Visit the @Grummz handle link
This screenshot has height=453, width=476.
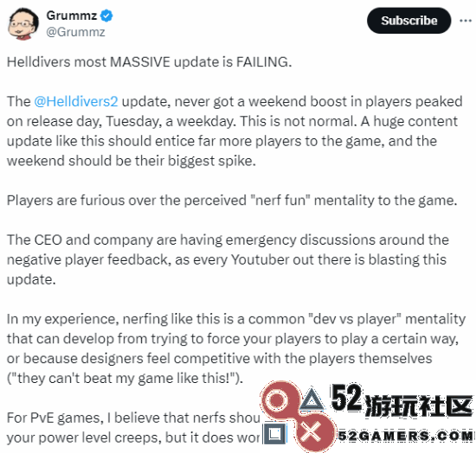75,32
